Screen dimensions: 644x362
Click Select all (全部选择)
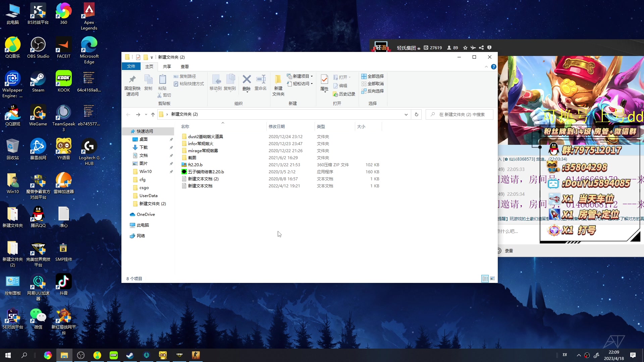[373, 76]
